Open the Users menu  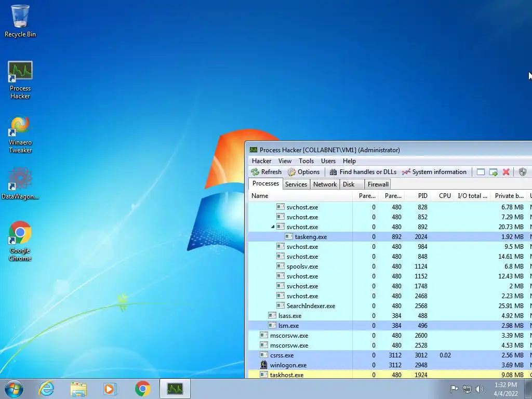pyautogui.click(x=328, y=161)
